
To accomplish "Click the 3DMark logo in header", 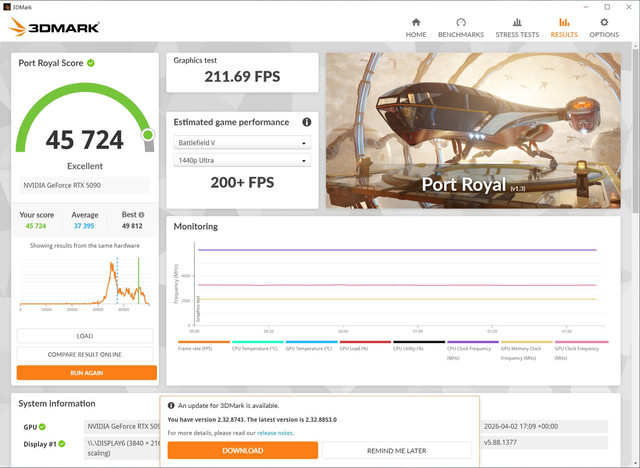I will (54, 27).
